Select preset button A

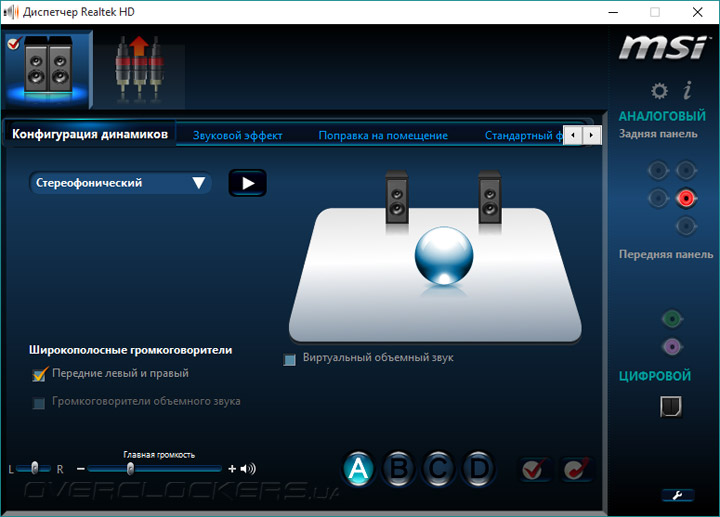click(358, 469)
